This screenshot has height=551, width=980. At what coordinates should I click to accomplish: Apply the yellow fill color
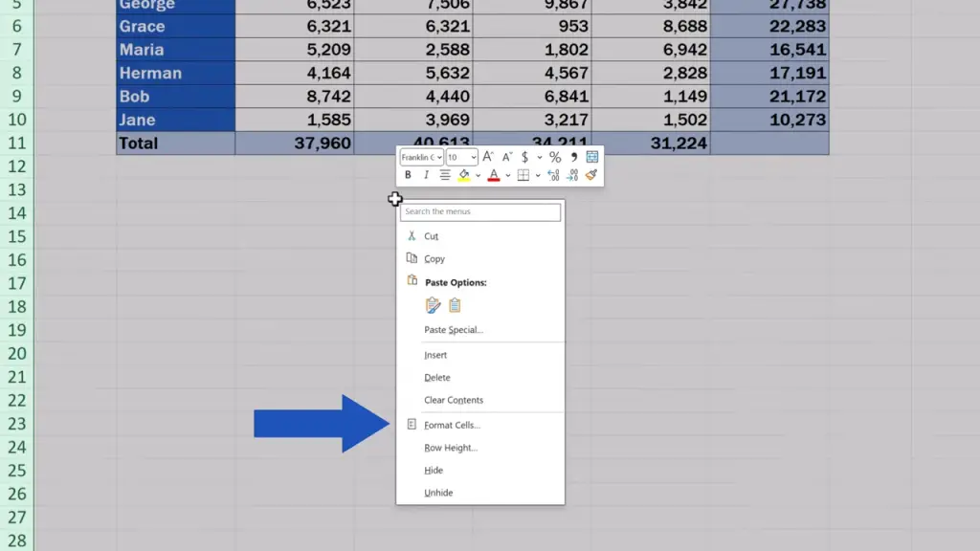pyautogui.click(x=464, y=175)
